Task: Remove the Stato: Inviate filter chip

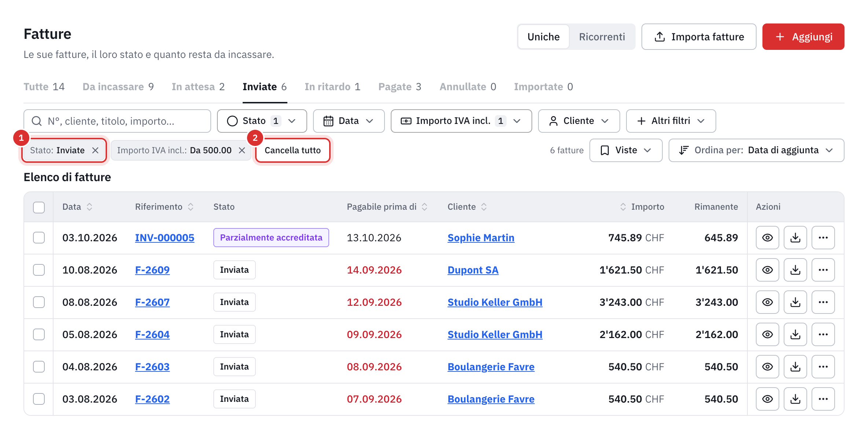Action: tap(95, 150)
